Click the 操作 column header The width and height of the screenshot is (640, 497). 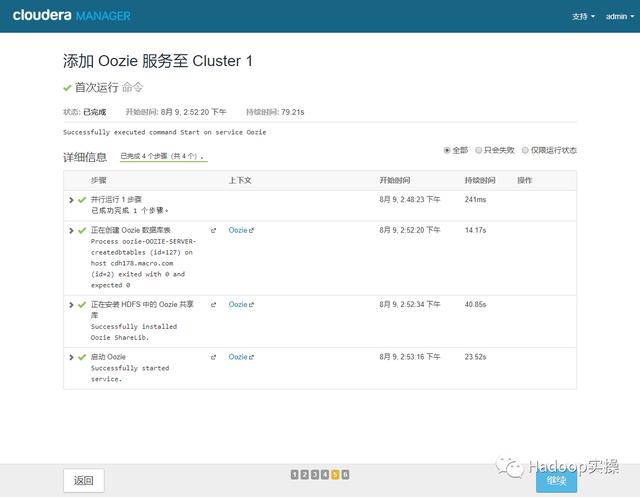click(x=525, y=180)
